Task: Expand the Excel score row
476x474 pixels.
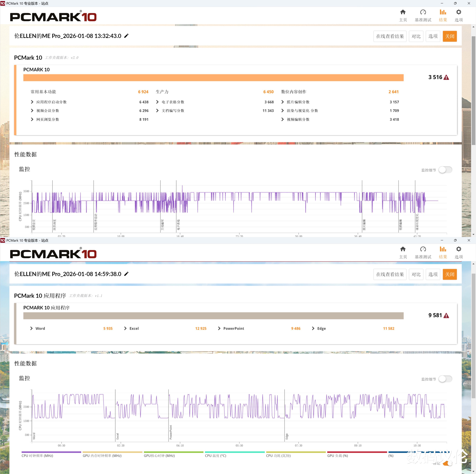Action: [x=125, y=328]
